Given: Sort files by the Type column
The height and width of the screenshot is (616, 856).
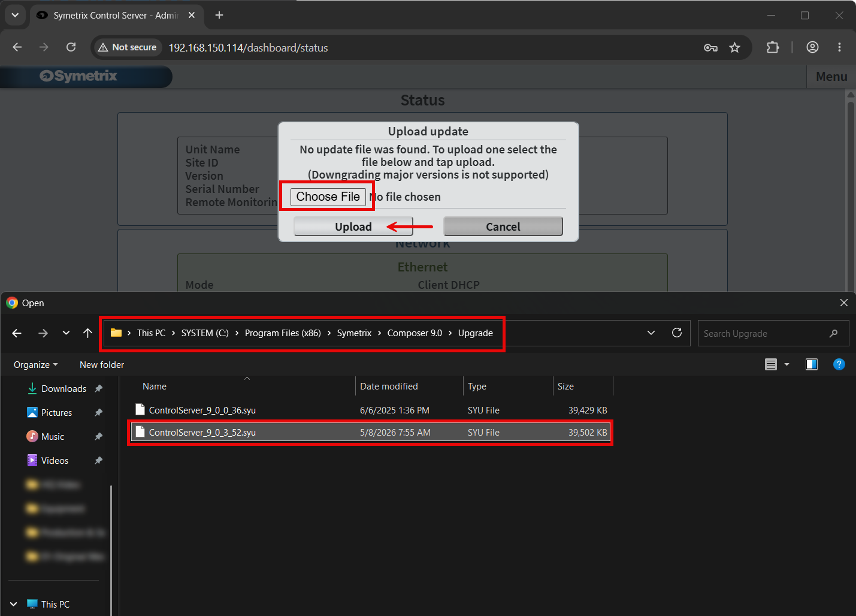Looking at the screenshot, I should (x=477, y=386).
